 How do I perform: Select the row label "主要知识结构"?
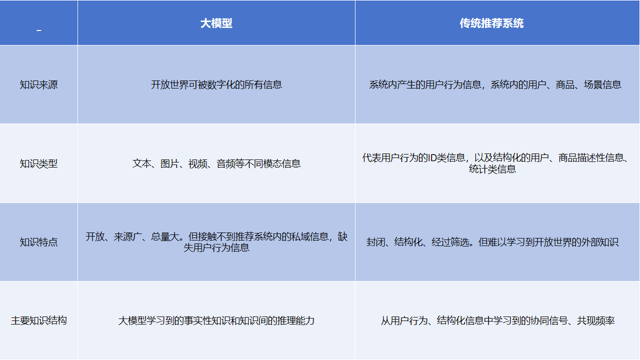pos(39,320)
